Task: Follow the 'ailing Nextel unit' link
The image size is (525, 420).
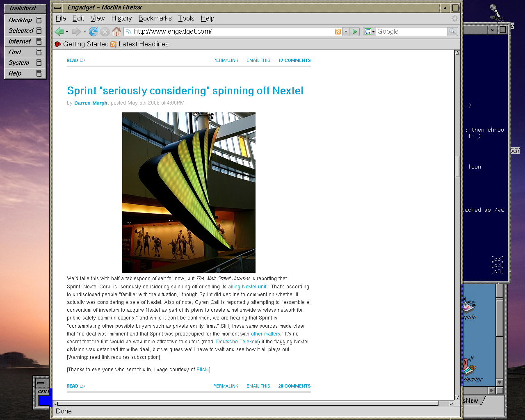Action: pos(247,287)
